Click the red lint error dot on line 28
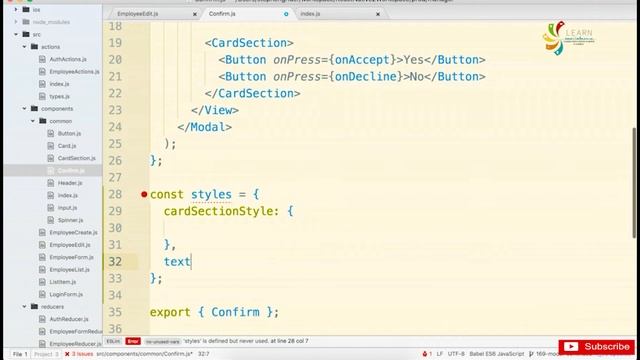Screen dimensions: 640x360 point(144,194)
